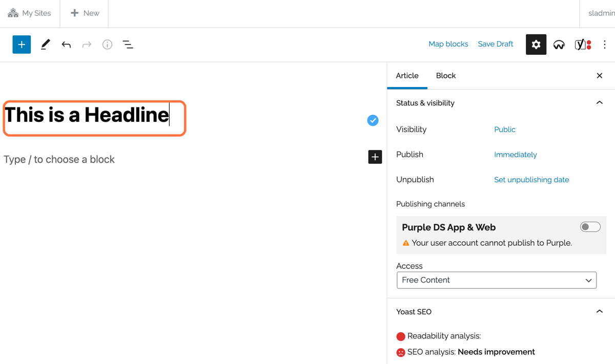Collapse the Status & visibility section
The image size is (615, 364).
pyautogui.click(x=599, y=103)
